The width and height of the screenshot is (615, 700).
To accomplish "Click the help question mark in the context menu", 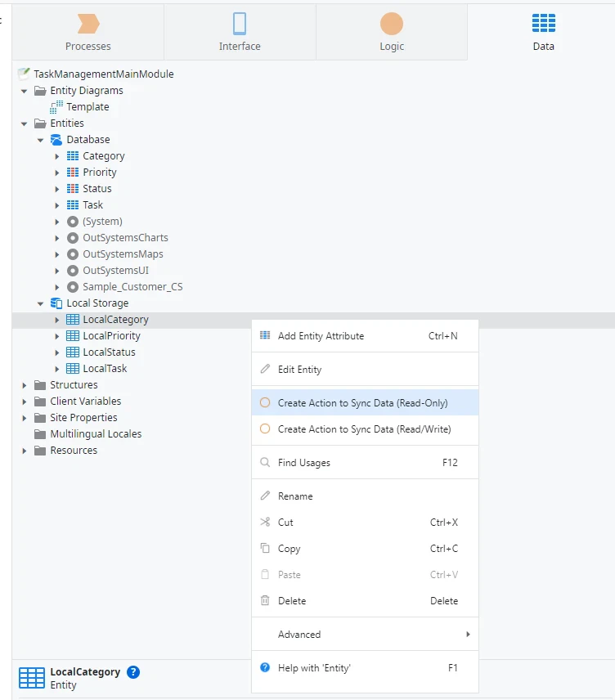I will 264,668.
